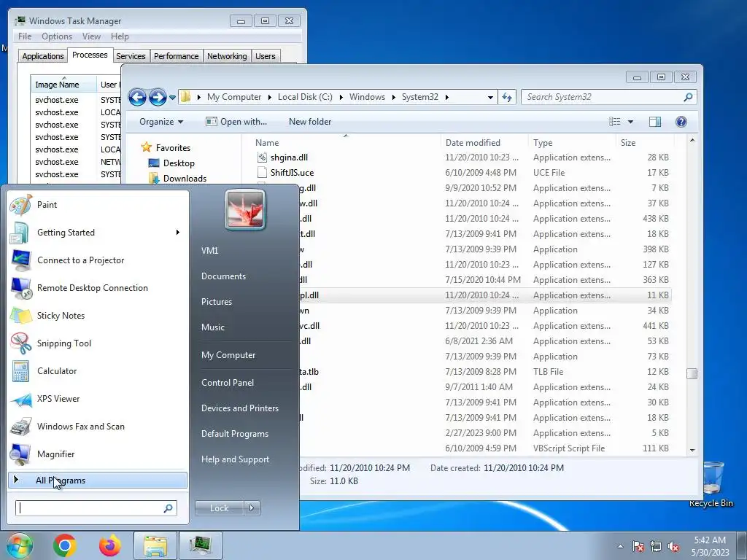Open Sticky Notes

tap(97, 316)
